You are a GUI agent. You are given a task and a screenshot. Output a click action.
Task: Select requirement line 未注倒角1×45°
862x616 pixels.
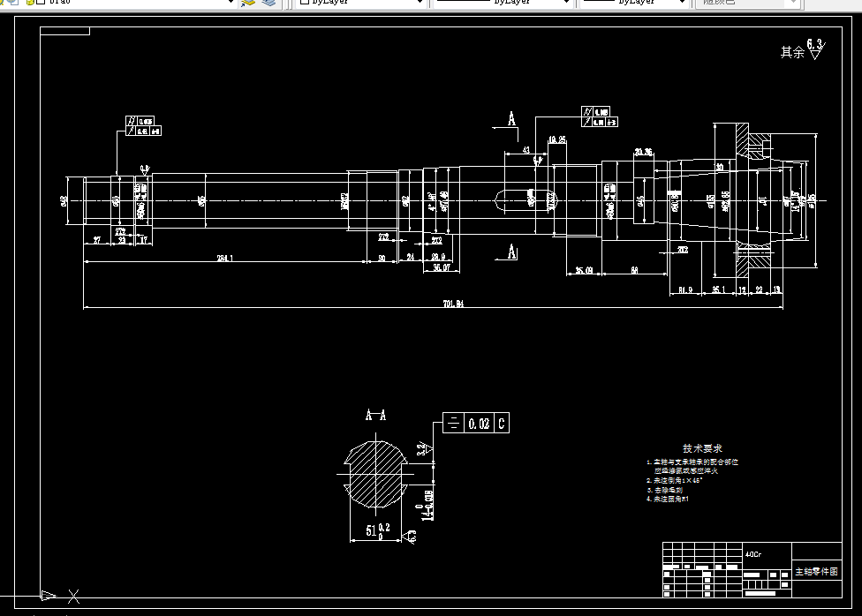(675, 480)
